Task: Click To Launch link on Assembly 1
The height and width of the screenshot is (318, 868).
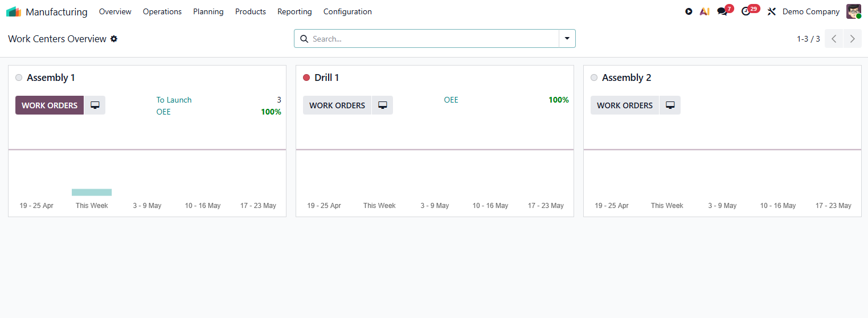Action: [174, 100]
